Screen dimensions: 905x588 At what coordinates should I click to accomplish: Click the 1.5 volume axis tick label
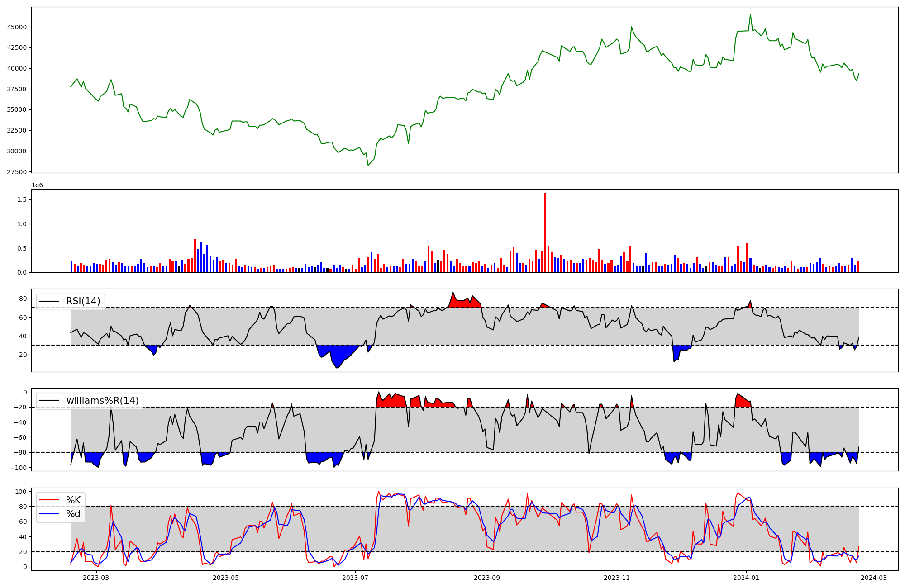click(x=23, y=200)
